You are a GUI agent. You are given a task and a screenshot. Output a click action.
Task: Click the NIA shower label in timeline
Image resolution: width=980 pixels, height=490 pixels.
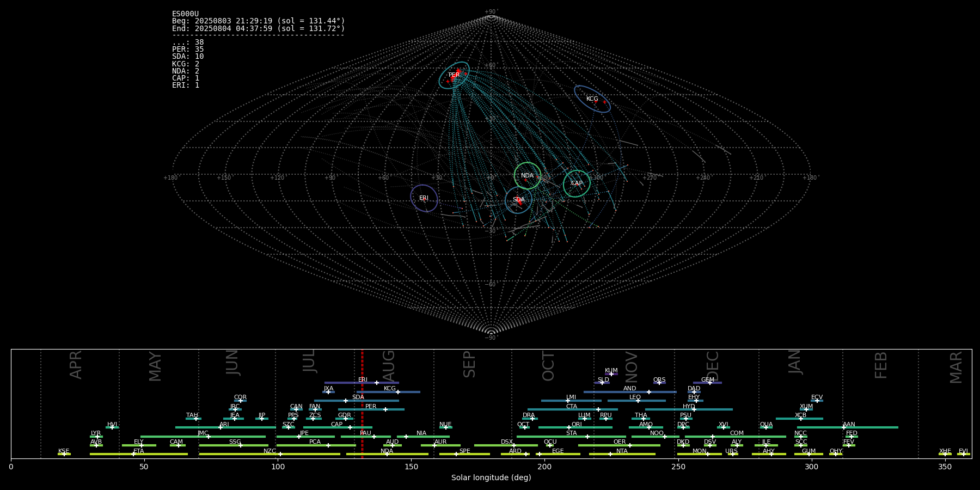click(421, 433)
